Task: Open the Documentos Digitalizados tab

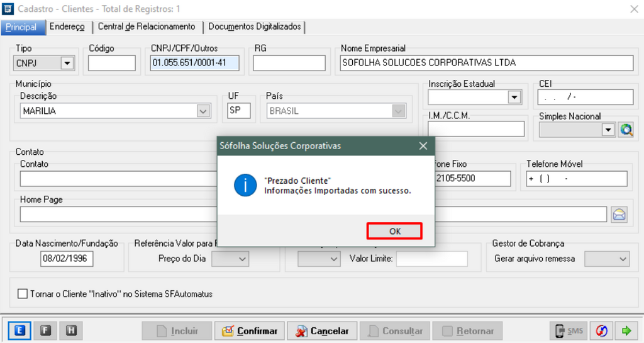Action: coord(254,27)
